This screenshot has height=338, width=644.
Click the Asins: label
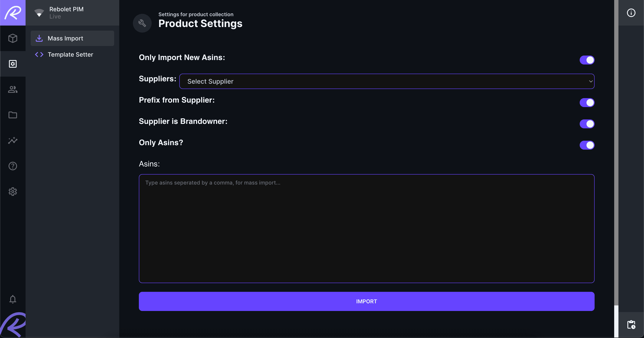pos(149,164)
